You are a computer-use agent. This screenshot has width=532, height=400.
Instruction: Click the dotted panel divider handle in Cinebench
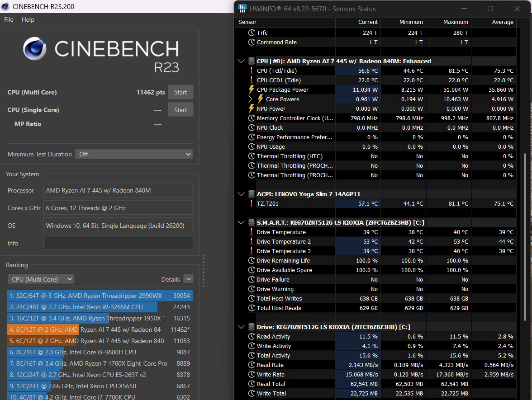(x=204, y=270)
